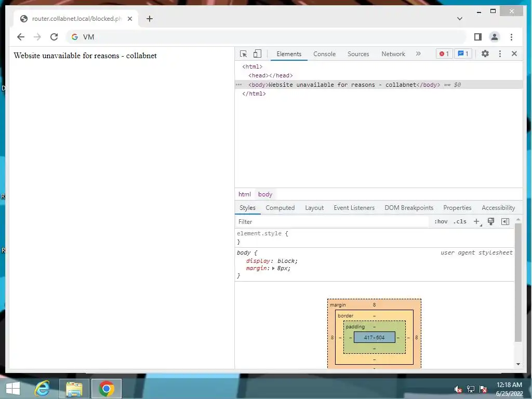Open the Chrome profile avatar
532x399 pixels.
tap(495, 37)
